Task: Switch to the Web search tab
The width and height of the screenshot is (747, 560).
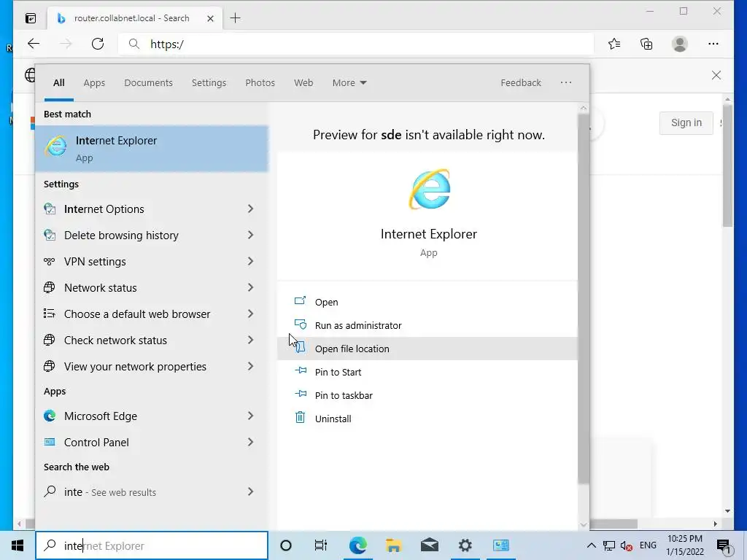Action: pyautogui.click(x=303, y=82)
